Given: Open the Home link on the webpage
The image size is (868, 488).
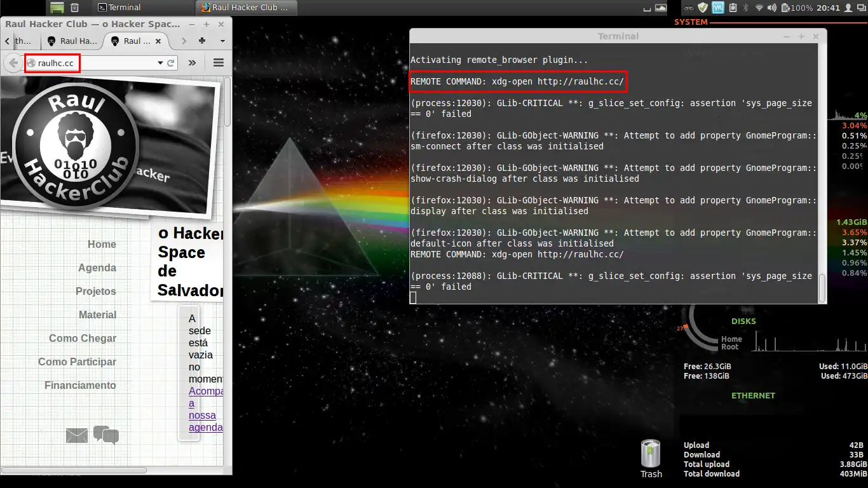Looking at the screenshot, I should pos(102,245).
